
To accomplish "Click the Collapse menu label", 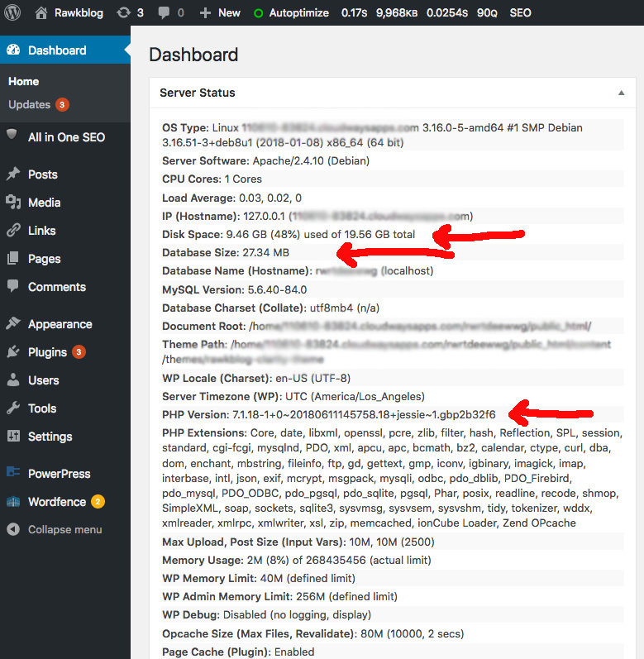I will [x=64, y=529].
